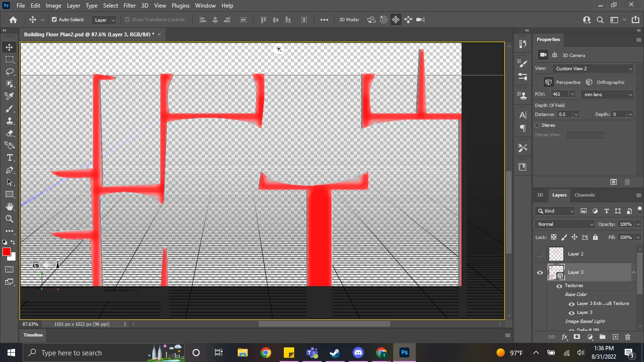Choose Orbit the 3D Camera mode
The height and width of the screenshot is (362, 644).
pos(372,20)
